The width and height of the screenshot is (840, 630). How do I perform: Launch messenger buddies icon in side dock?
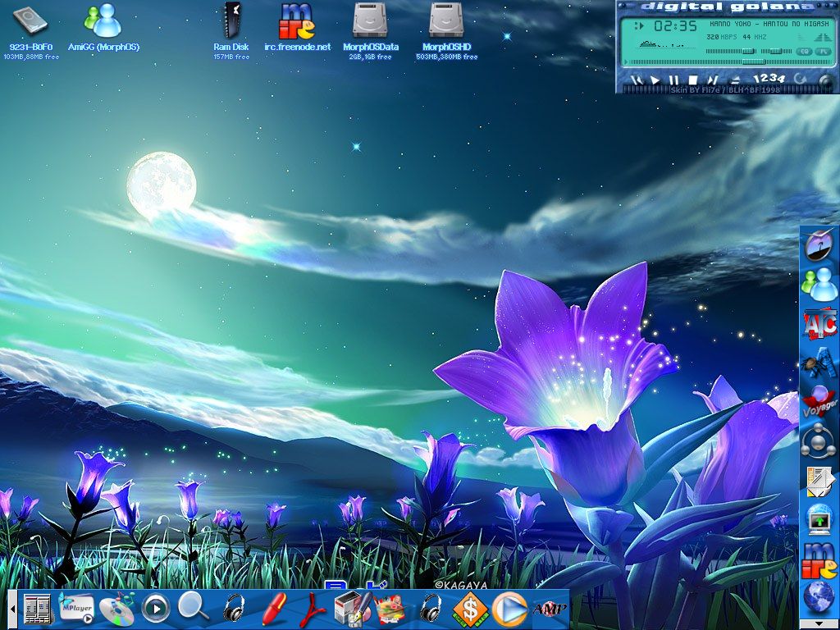pyautogui.click(x=819, y=284)
